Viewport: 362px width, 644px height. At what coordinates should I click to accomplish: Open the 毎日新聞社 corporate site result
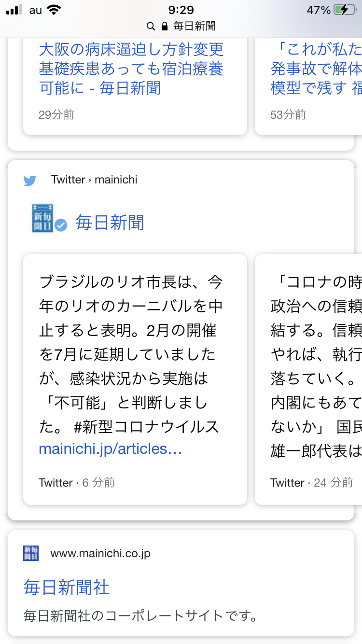coord(67,588)
